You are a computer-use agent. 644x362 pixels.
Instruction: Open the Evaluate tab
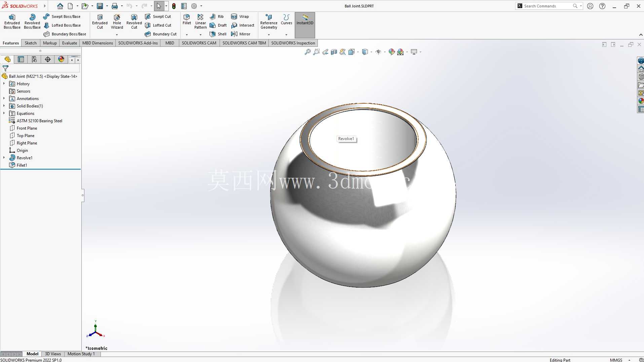pos(70,43)
